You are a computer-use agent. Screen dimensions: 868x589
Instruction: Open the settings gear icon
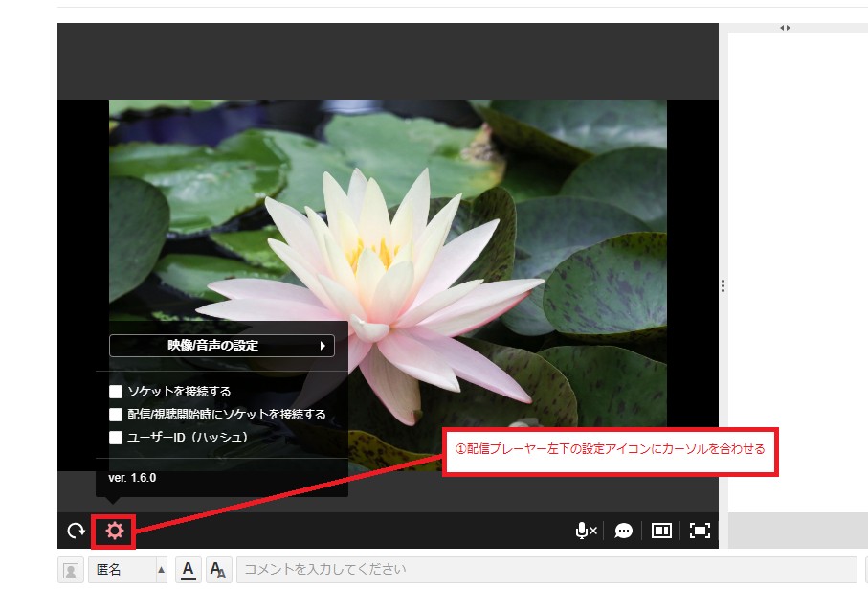coord(115,531)
